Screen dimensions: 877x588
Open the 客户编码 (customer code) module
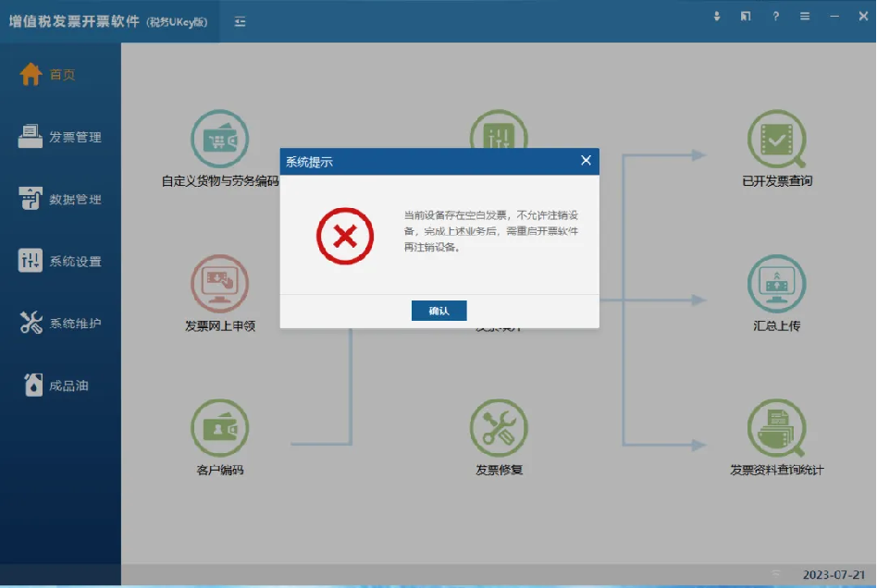220,430
